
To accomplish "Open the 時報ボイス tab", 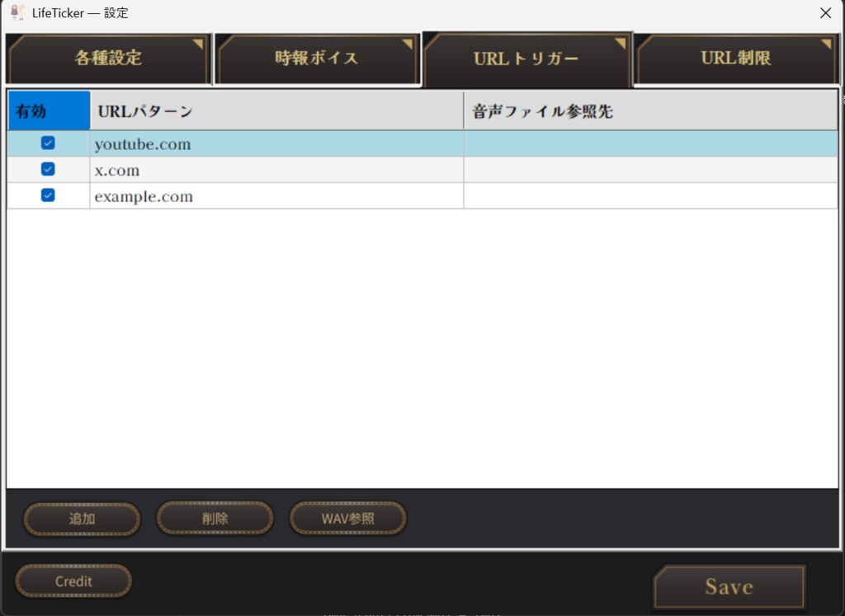I will [317, 58].
